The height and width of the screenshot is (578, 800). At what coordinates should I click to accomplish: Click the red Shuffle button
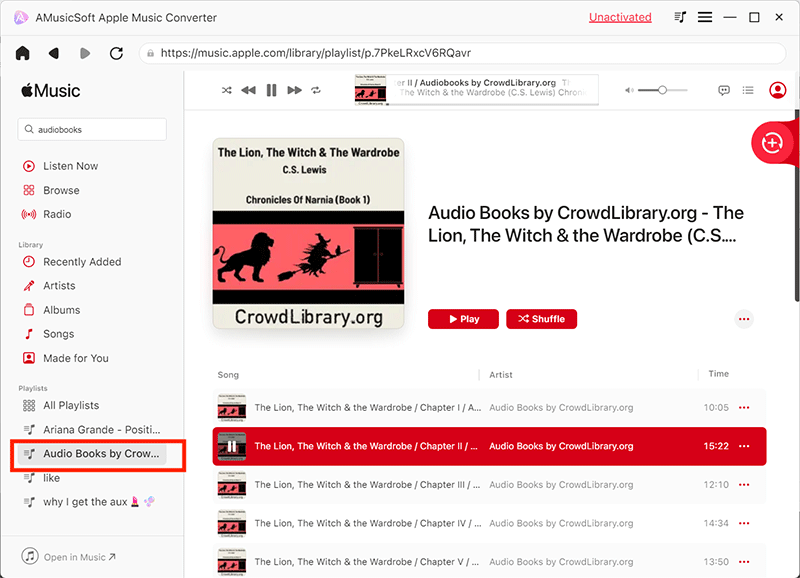point(541,319)
